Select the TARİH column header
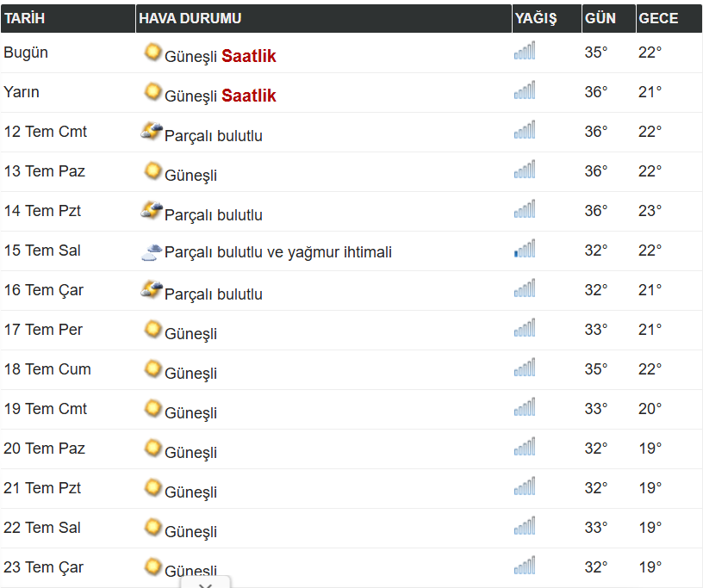The image size is (703, 588). (x=68, y=18)
